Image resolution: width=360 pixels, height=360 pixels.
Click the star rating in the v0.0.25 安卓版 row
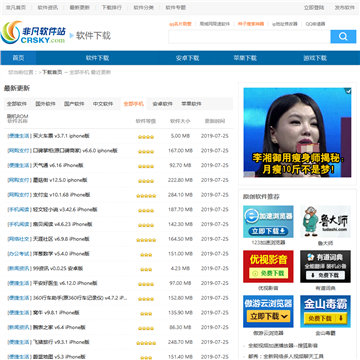[x=146, y=269]
